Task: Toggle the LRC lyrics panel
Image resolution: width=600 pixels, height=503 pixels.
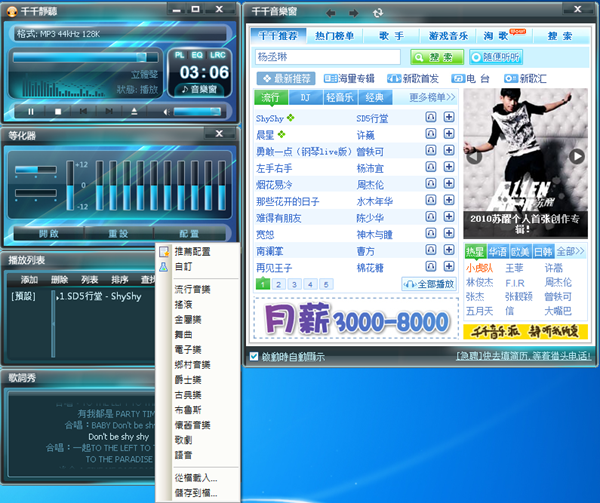Action: [216, 54]
